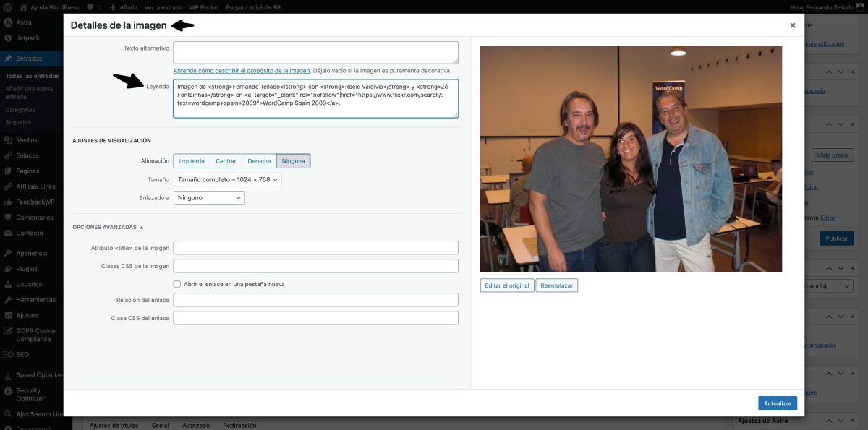
Task: Open WP Rocket menu in admin bar
Action: (205, 7)
